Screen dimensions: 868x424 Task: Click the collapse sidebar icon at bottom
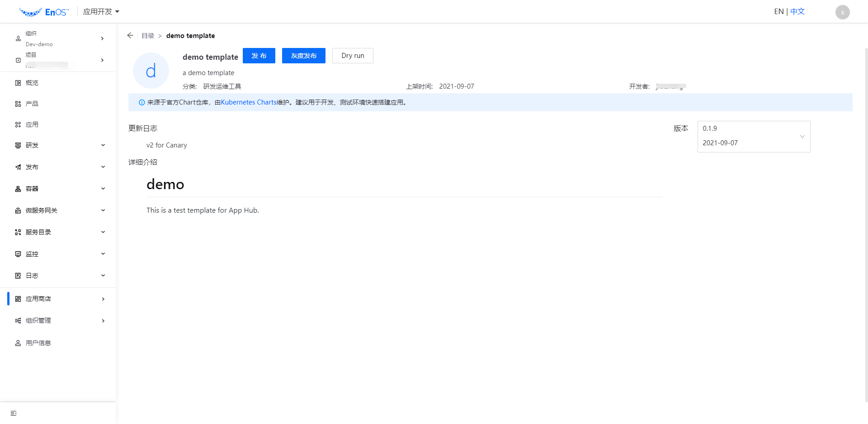[13, 413]
